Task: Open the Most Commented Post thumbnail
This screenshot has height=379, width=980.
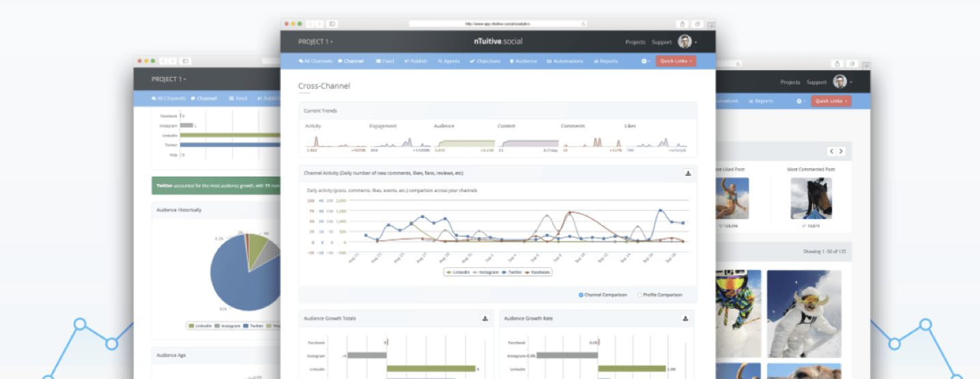Action: pyautogui.click(x=811, y=198)
